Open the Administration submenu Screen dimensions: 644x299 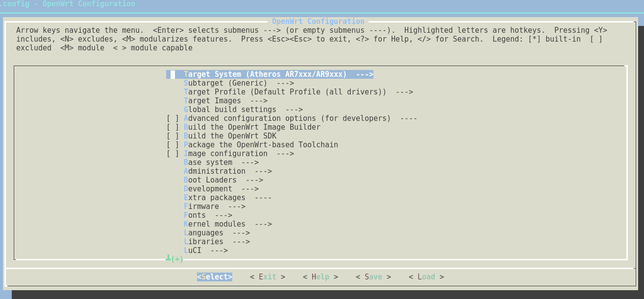click(x=227, y=171)
